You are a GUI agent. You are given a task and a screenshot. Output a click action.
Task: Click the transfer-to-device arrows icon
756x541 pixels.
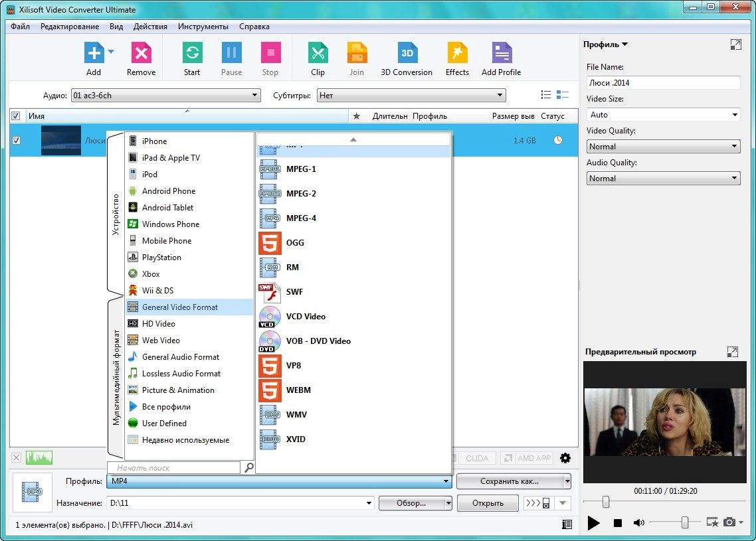[537, 503]
